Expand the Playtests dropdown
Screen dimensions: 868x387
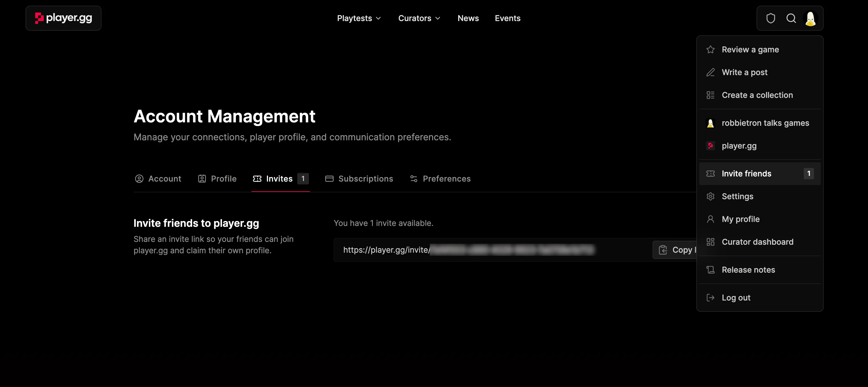(359, 18)
